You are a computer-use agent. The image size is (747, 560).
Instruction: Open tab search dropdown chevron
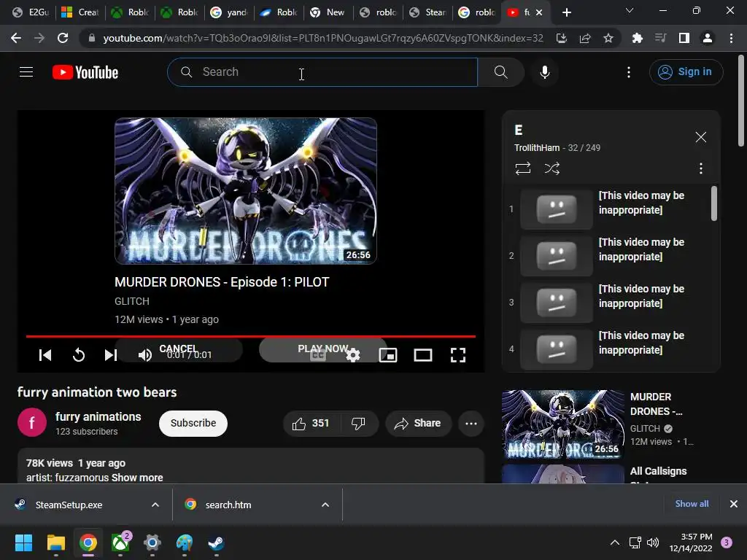[630, 10]
